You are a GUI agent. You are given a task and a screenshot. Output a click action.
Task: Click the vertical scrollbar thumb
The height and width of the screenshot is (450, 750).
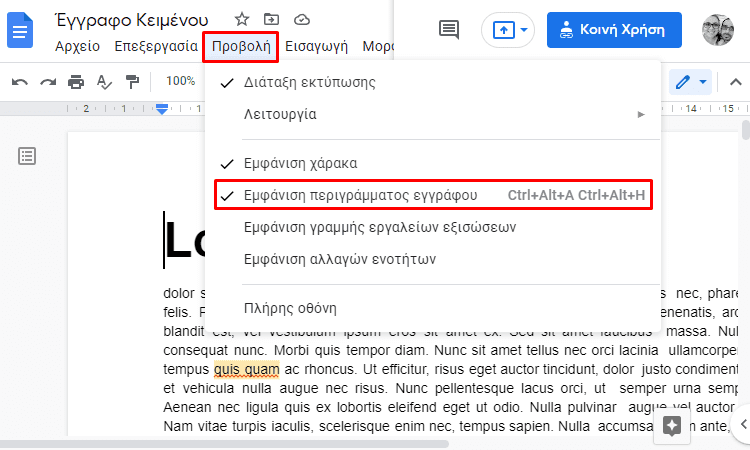tap(745, 130)
